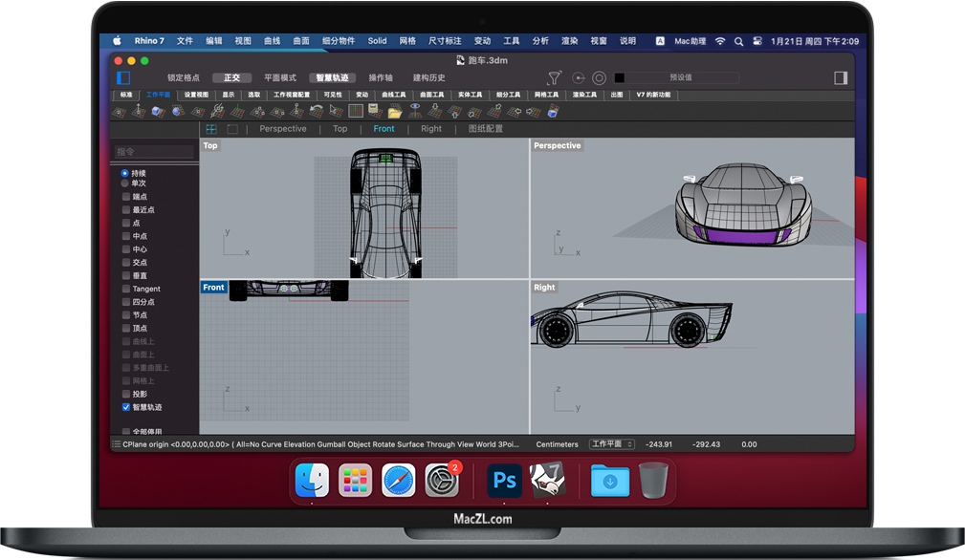Toggle the 锁定格点 button
The height and width of the screenshot is (560, 965).
pos(184,77)
